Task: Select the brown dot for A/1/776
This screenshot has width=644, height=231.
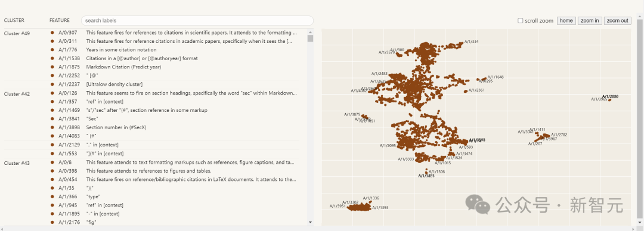Action: pos(52,49)
